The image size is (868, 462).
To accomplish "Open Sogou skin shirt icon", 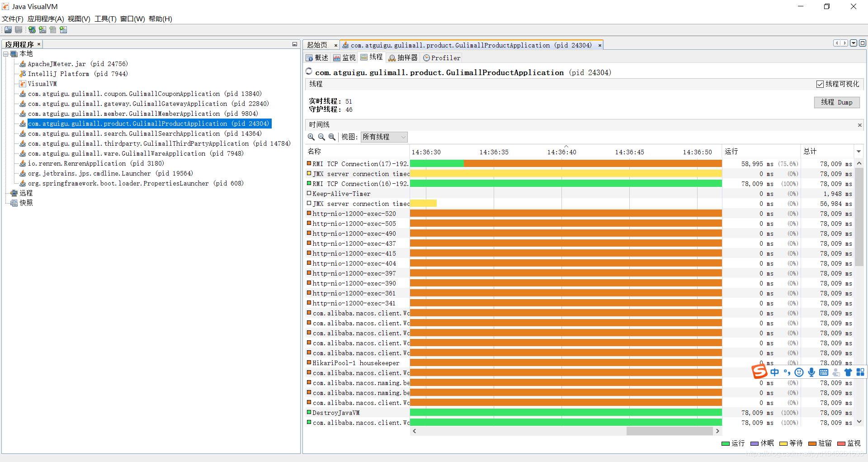I will pyautogui.click(x=848, y=372).
